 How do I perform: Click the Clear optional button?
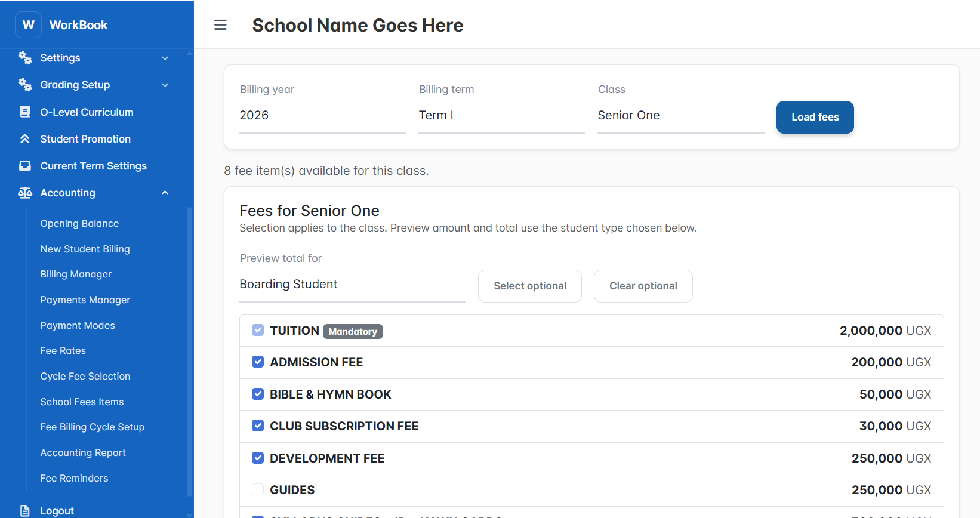click(643, 286)
